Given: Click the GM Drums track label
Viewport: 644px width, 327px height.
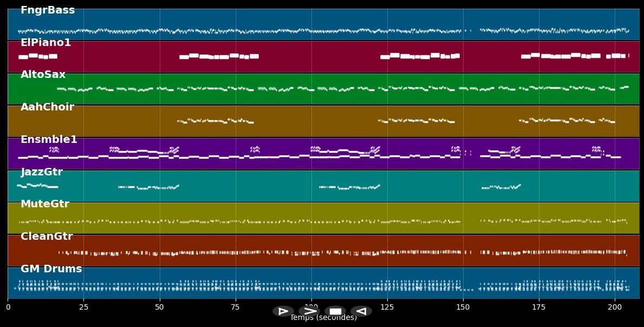Looking at the screenshot, I should (x=51, y=269).
